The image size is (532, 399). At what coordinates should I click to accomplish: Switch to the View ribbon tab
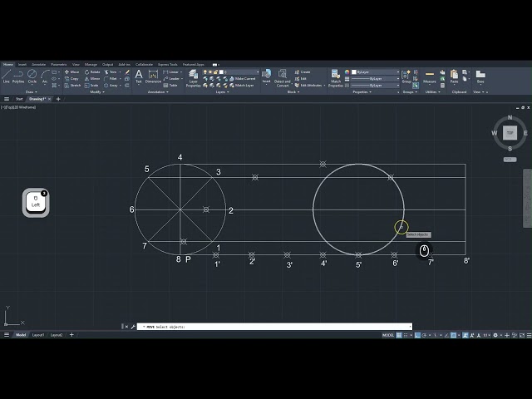coord(76,65)
